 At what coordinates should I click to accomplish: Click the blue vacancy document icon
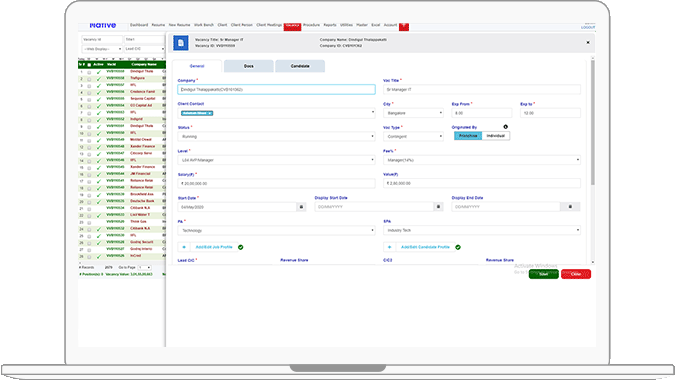[181, 43]
